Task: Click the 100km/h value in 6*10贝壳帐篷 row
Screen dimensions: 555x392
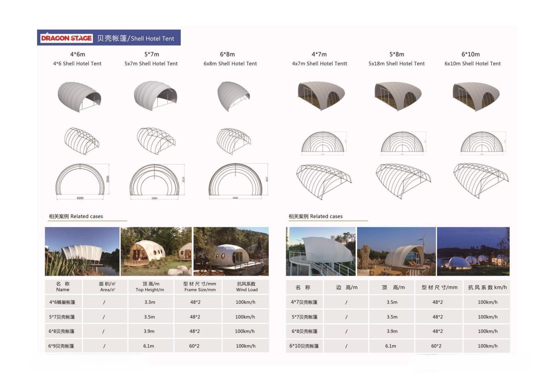Action: coord(488,346)
